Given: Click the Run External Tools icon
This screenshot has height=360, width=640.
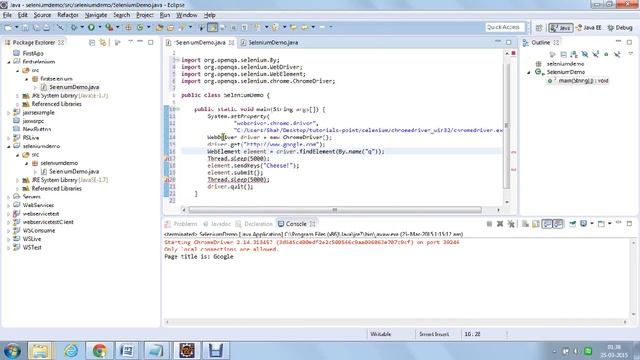Looking at the screenshot, I should (109, 27).
